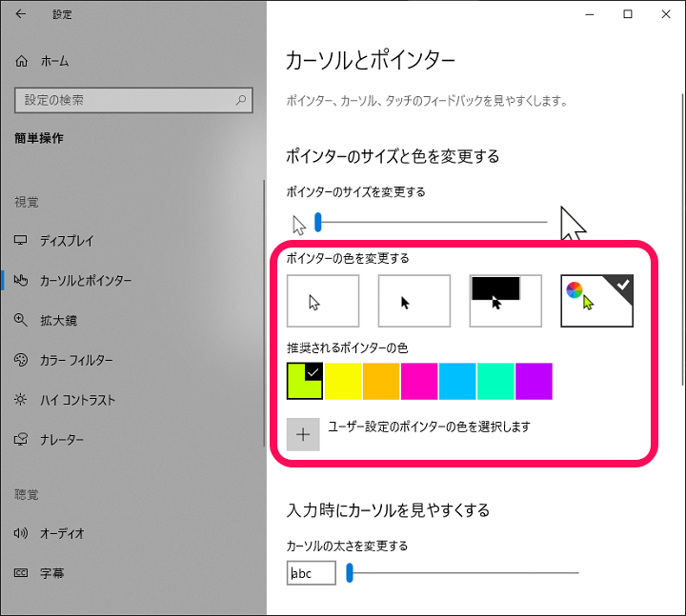Image resolution: width=686 pixels, height=616 pixels.
Task: Click the color palette icon
Action: coord(21,360)
